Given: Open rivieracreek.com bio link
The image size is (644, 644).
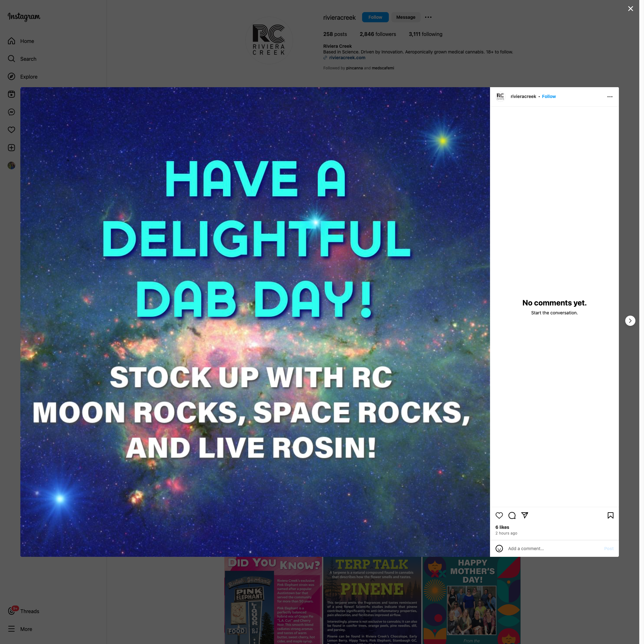Looking at the screenshot, I should point(347,58).
